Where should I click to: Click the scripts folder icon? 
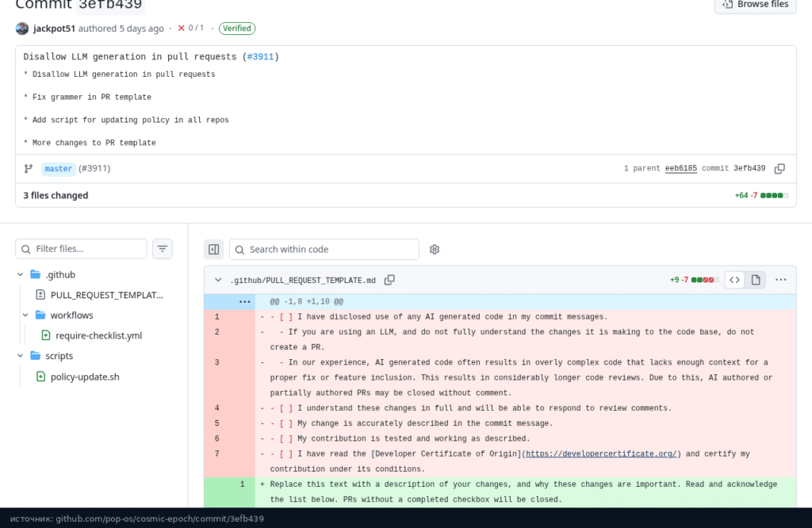coord(35,356)
